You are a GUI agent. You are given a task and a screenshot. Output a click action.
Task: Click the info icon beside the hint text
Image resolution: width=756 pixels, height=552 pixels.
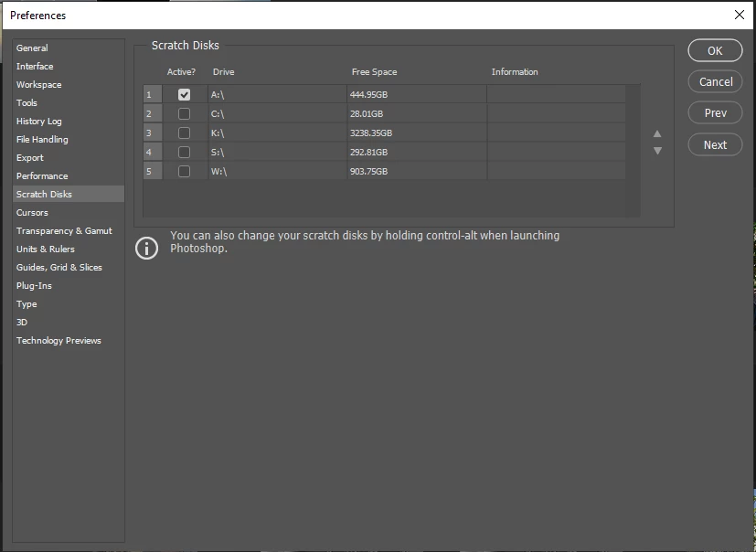point(146,248)
